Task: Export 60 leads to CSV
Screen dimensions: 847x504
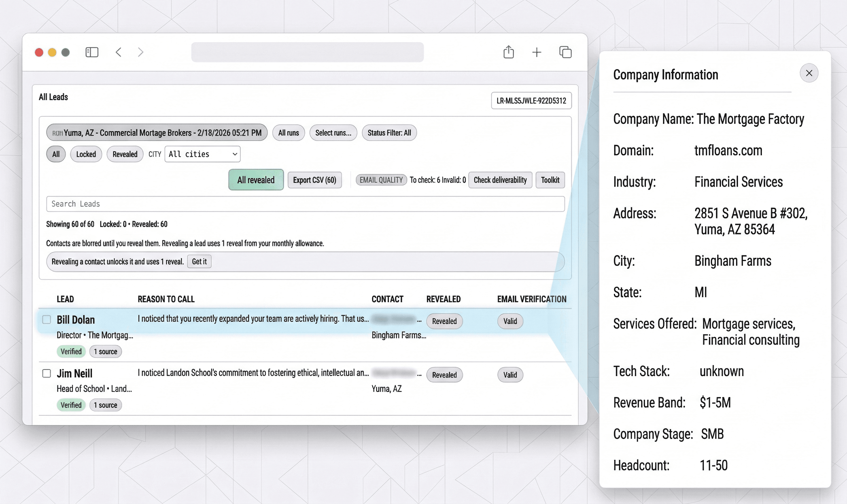Action: 314,180
